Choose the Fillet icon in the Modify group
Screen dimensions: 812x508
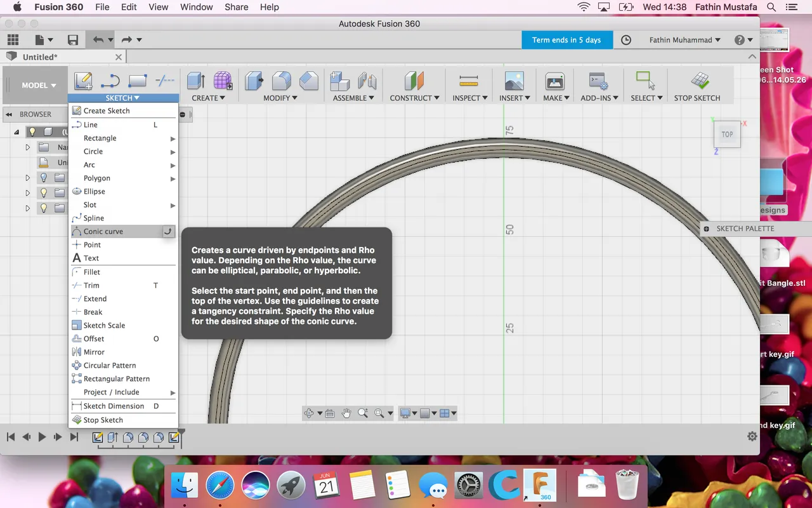282,81
